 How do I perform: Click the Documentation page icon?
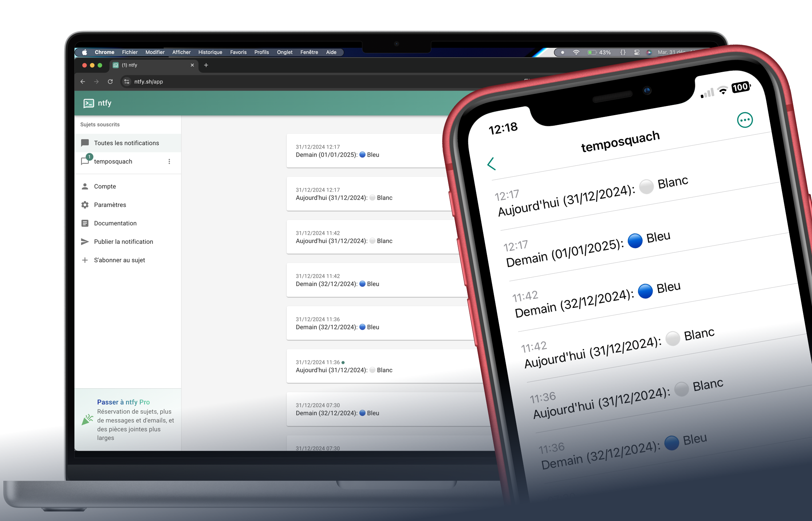[85, 223]
